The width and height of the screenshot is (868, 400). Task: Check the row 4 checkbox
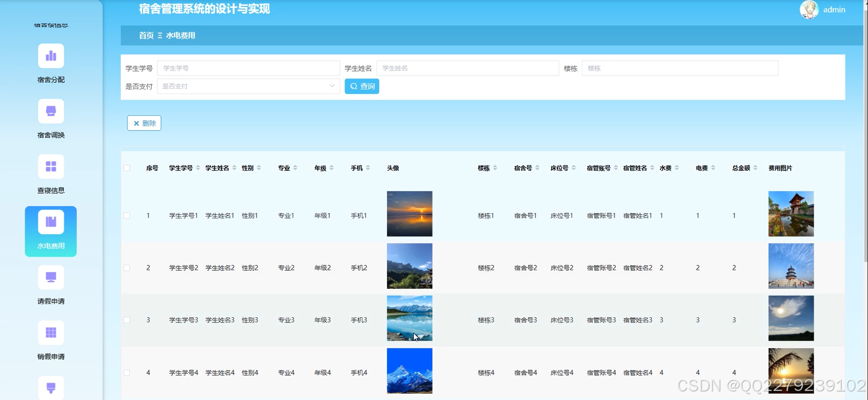(127, 373)
